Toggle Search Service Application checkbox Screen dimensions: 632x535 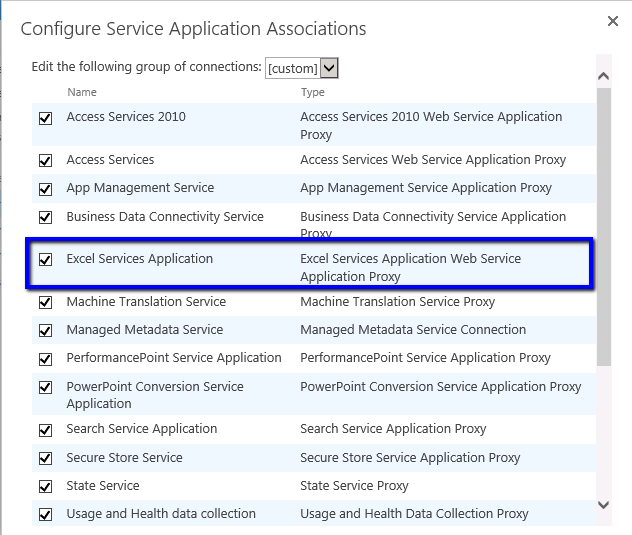click(46, 430)
